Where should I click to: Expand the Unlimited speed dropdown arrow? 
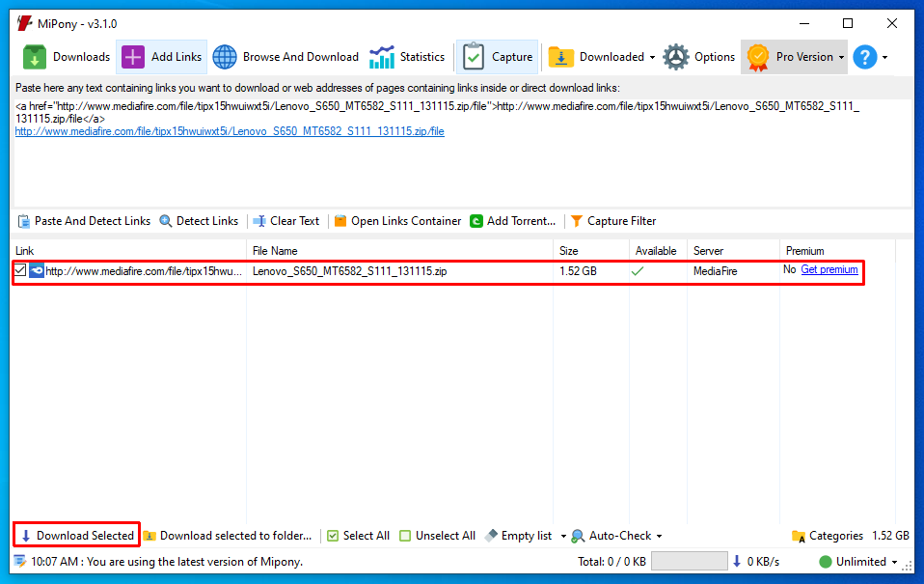coord(894,562)
